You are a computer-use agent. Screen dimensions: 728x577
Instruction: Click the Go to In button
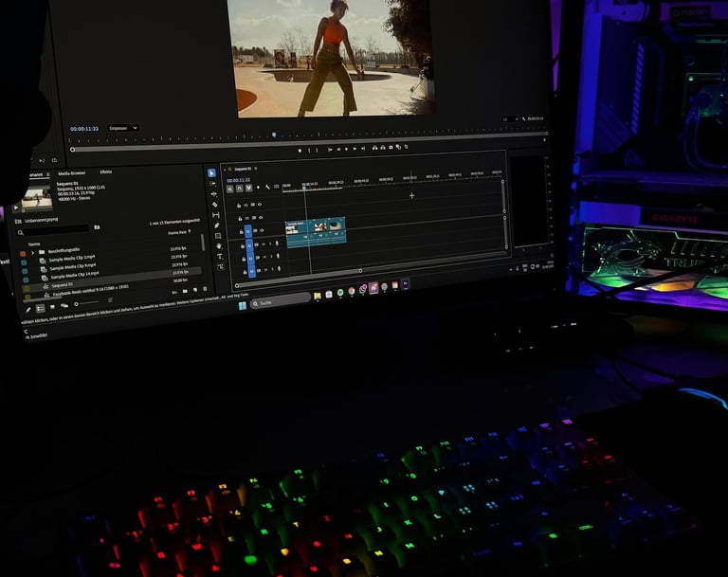point(330,150)
